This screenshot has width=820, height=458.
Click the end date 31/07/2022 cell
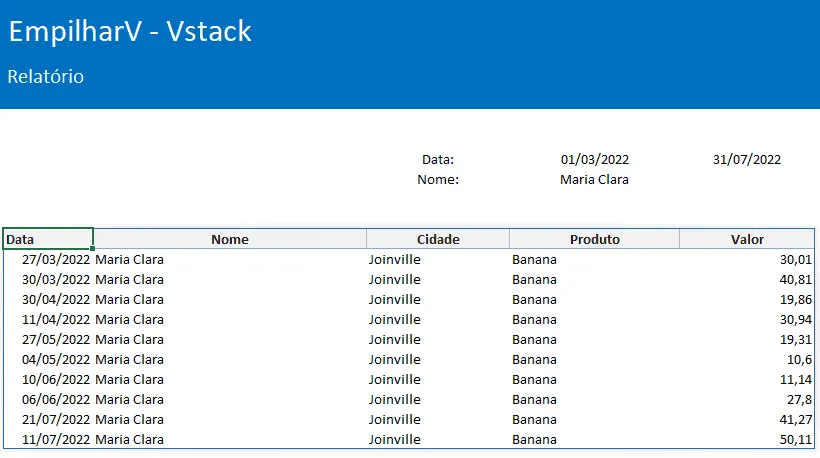click(747, 159)
